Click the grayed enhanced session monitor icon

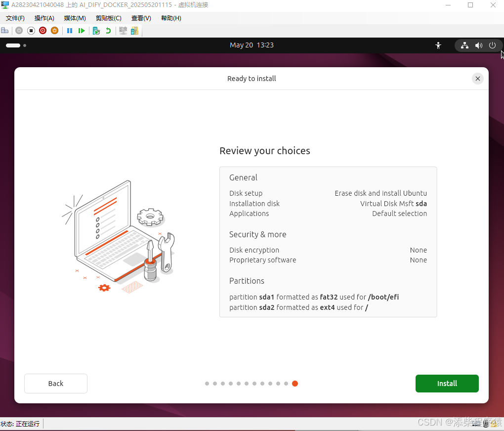coord(123,31)
